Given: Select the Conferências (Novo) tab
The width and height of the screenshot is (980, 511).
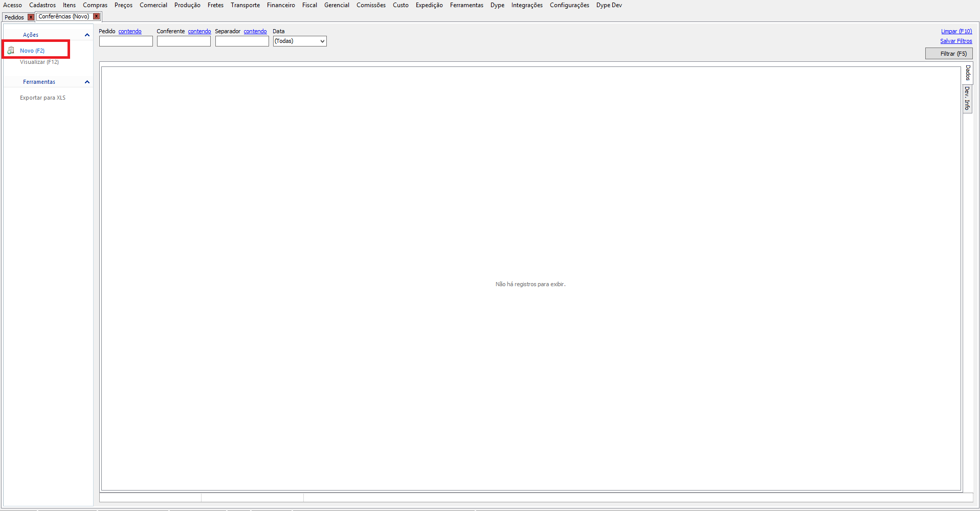Looking at the screenshot, I should pyautogui.click(x=64, y=16).
